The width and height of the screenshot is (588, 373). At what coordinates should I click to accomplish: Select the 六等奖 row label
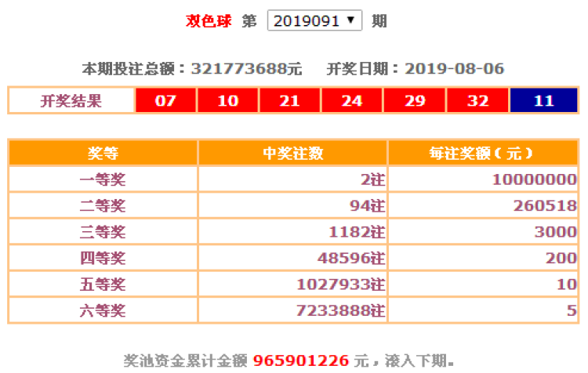pos(103,310)
